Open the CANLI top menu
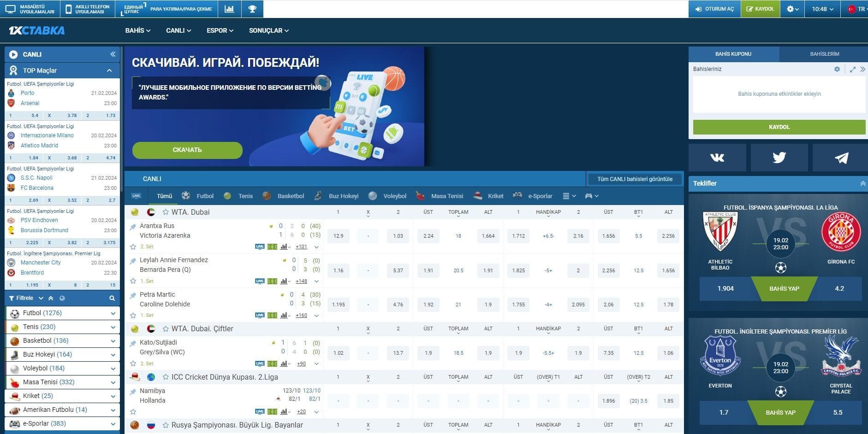The height and width of the screenshot is (434, 868). coord(178,30)
